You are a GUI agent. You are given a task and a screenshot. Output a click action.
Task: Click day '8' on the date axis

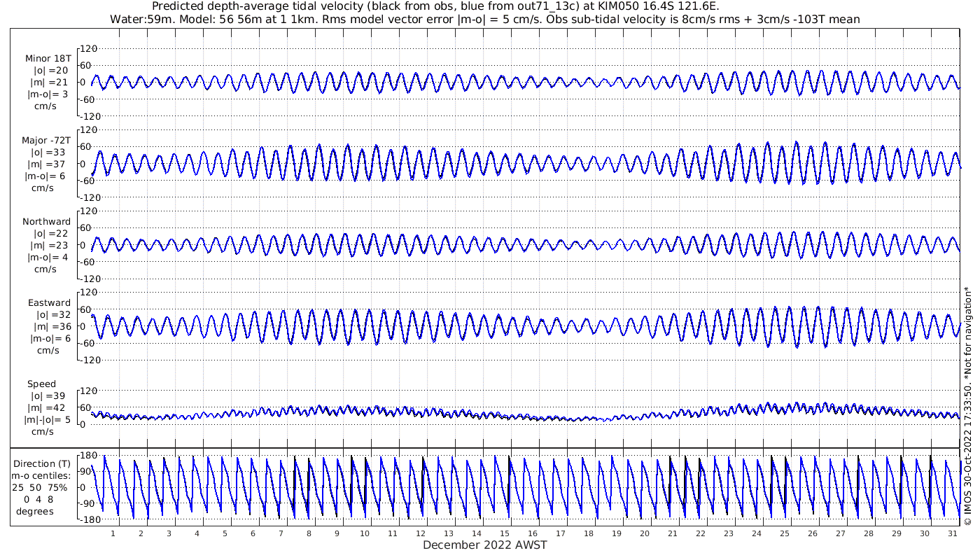pos(309,533)
